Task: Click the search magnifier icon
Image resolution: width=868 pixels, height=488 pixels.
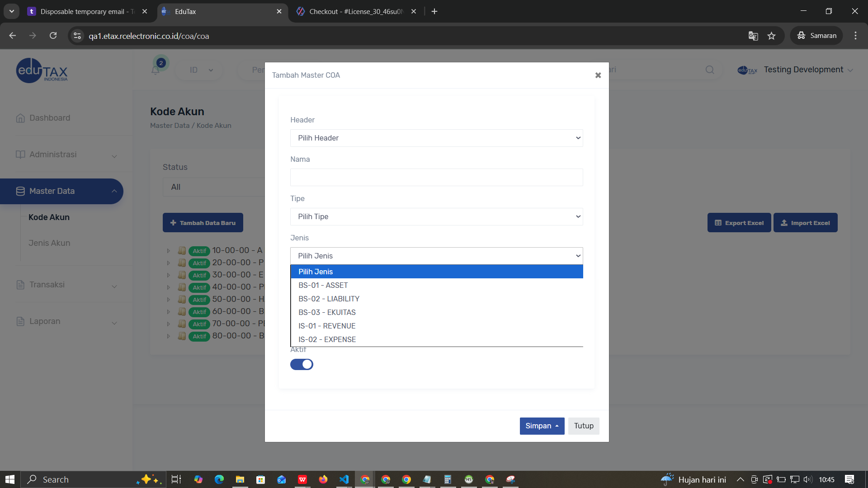Action: (x=710, y=70)
